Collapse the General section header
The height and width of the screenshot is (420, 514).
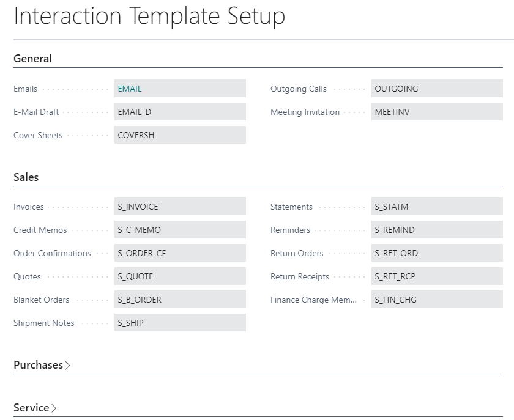tap(32, 59)
